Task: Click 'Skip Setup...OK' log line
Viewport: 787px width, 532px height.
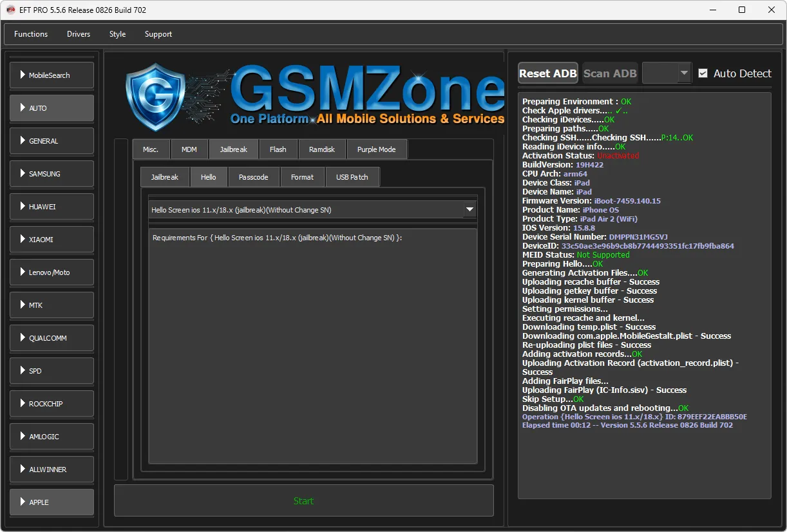Action: [x=553, y=399]
